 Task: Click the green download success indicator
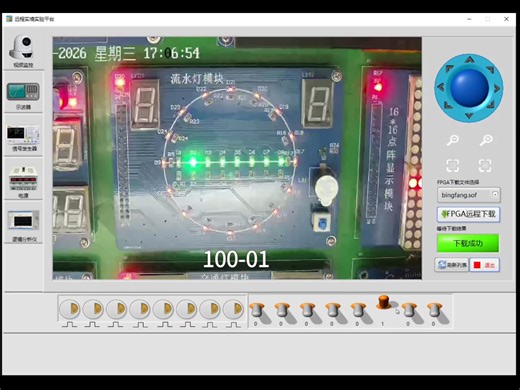click(x=468, y=243)
